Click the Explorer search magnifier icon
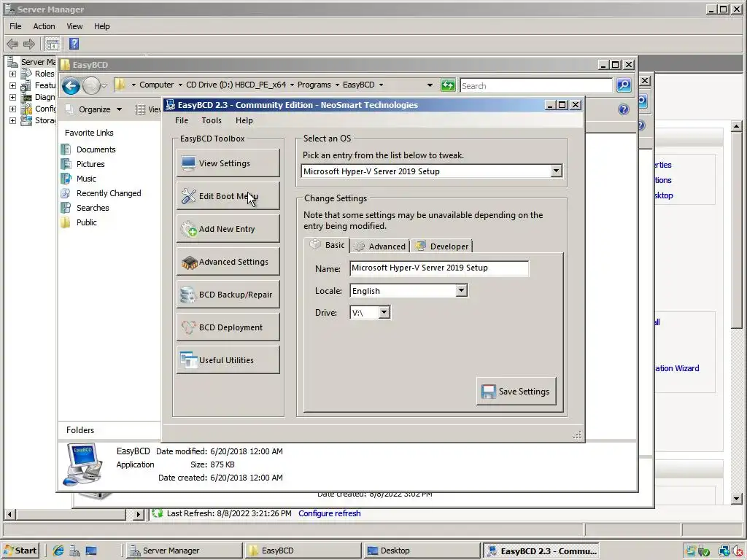The height and width of the screenshot is (560, 747). click(624, 86)
